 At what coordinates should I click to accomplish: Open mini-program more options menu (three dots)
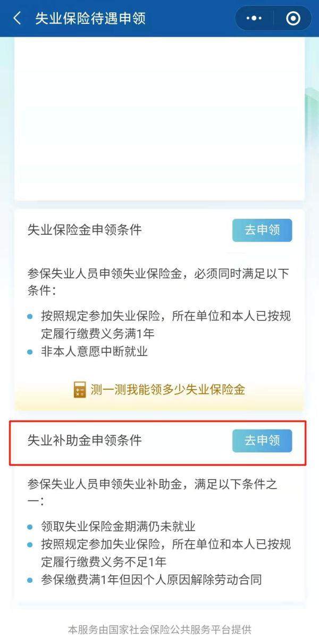coord(254,19)
